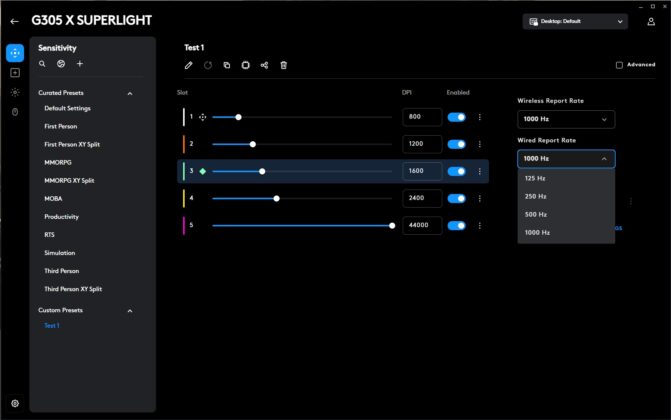Collapse the Custom Presets section

tap(130, 311)
